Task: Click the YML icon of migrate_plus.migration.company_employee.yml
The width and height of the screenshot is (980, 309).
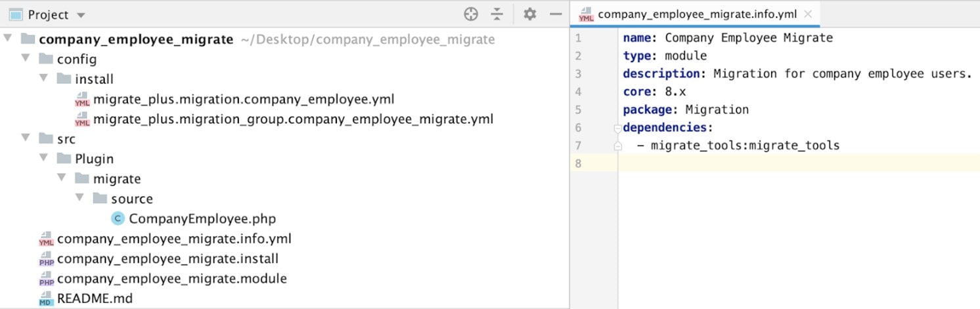Action: 83,100
